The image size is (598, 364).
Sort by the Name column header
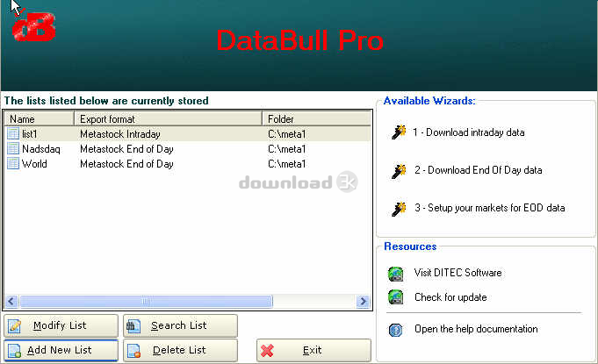39,118
